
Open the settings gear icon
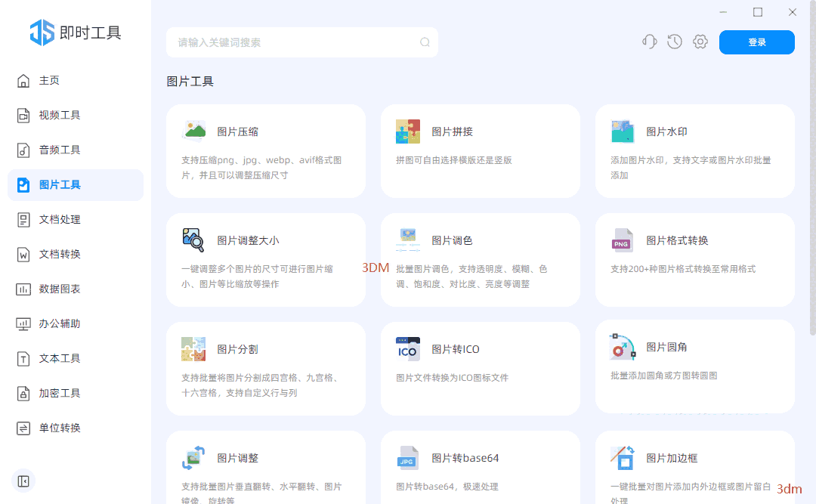700,42
